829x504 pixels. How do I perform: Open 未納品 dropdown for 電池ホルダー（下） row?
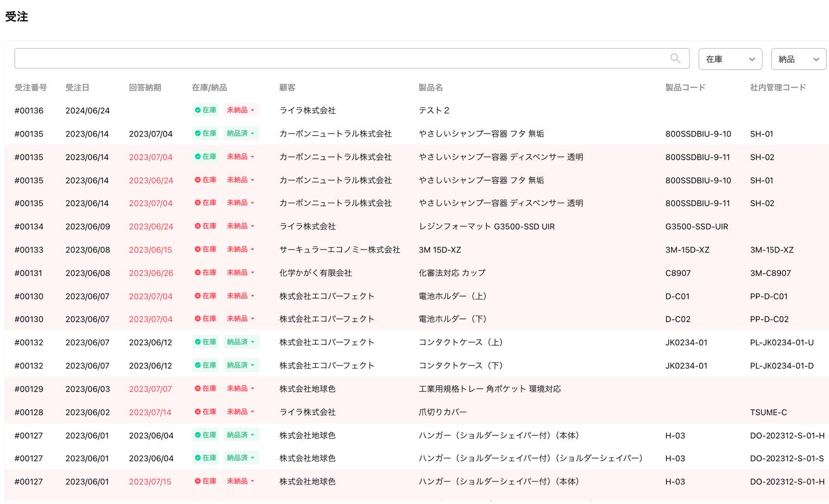coord(241,319)
